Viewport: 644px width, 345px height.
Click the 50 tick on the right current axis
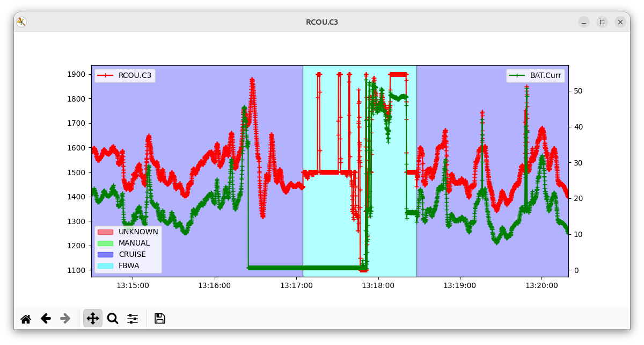coord(577,91)
